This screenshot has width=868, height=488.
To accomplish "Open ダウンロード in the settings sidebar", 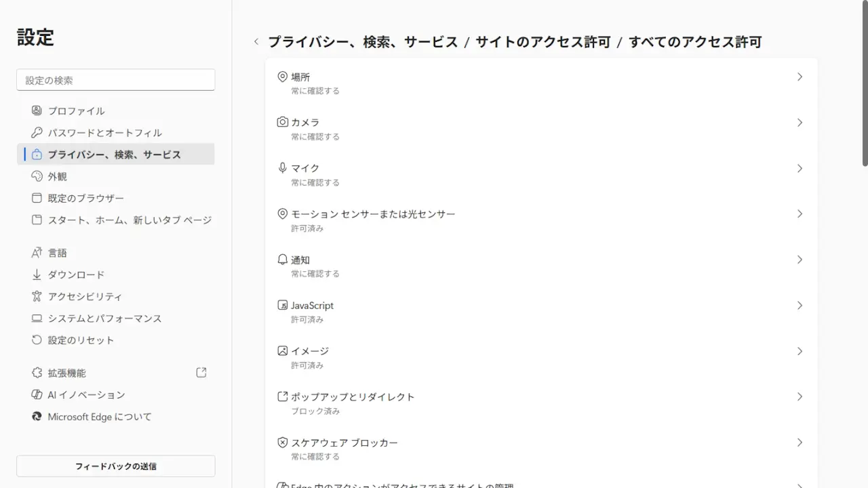I will tap(76, 274).
